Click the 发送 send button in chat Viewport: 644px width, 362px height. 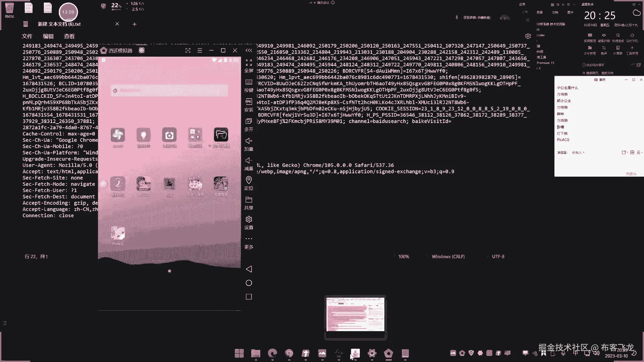coord(631,174)
